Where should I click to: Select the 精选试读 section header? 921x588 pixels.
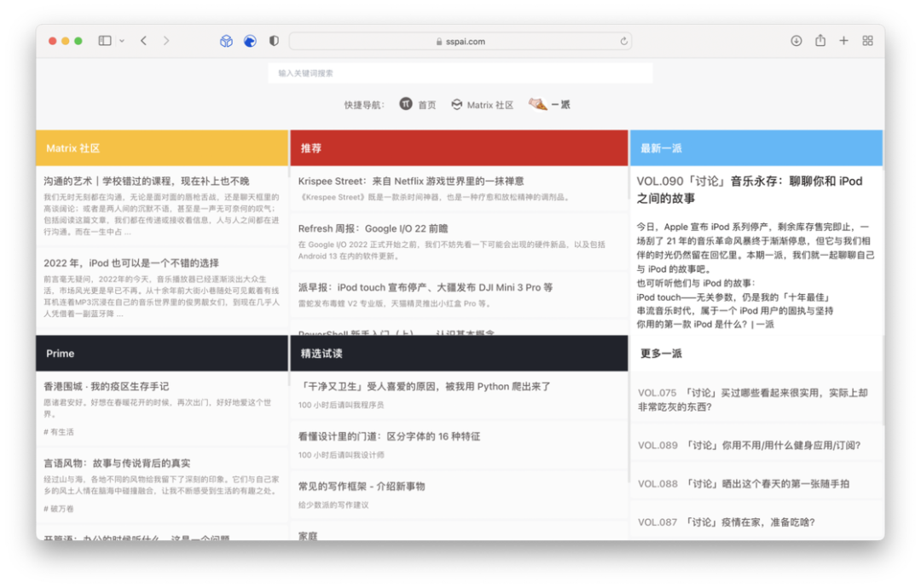(x=460, y=354)
